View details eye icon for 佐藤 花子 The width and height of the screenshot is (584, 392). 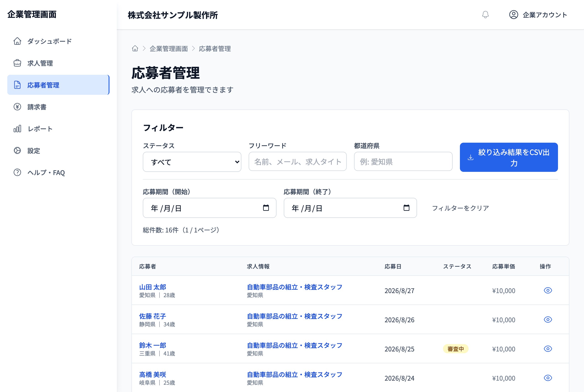click(548, 320)
